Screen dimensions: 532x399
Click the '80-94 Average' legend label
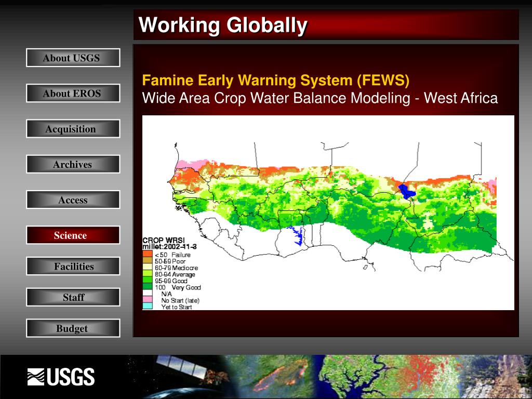coord(175,274)
